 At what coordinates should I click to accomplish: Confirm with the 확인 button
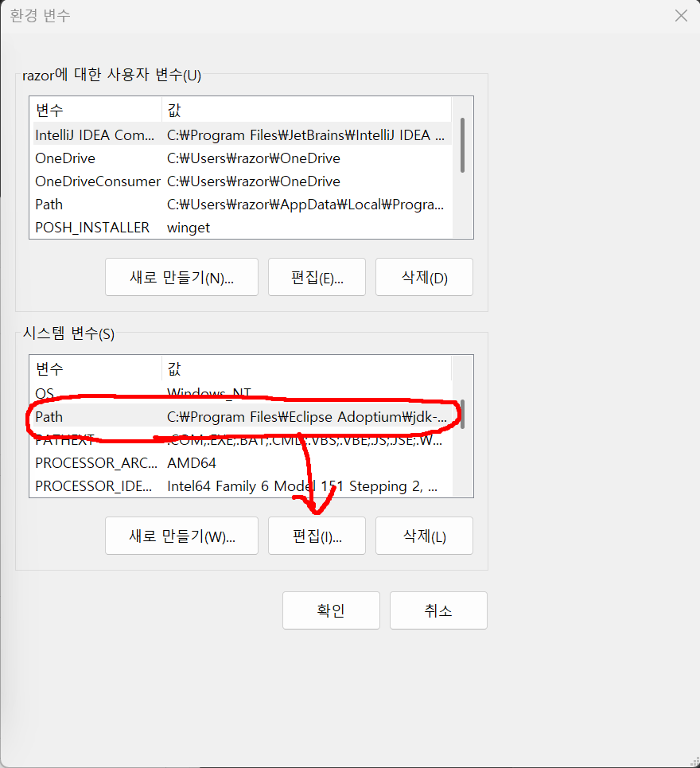(x=331, y=610)
